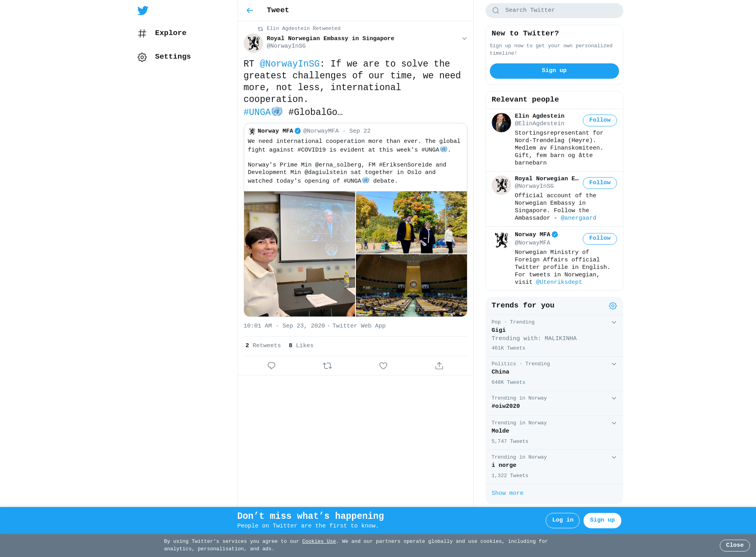
Task: Go back using the arrow icon
Action: [x=250, y=11]
